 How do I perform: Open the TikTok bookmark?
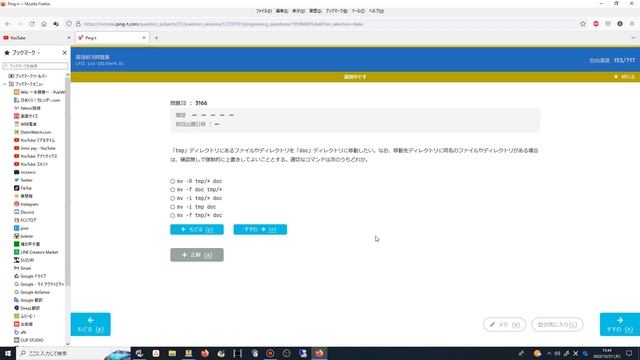pyautogui.click(x=22, y=188)
